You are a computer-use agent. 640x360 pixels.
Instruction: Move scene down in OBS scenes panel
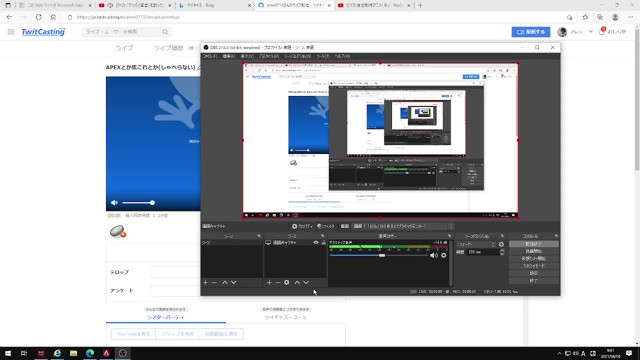tap(233, 282)
